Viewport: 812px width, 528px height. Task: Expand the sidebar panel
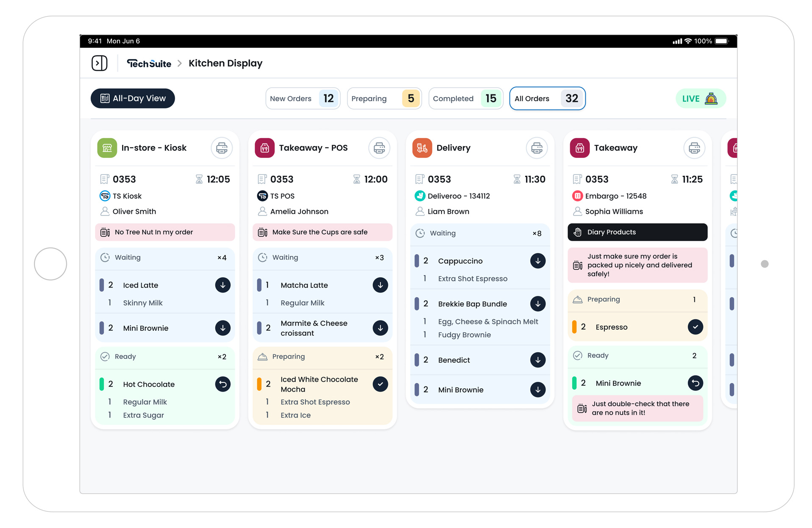click(x=100, y=63)
